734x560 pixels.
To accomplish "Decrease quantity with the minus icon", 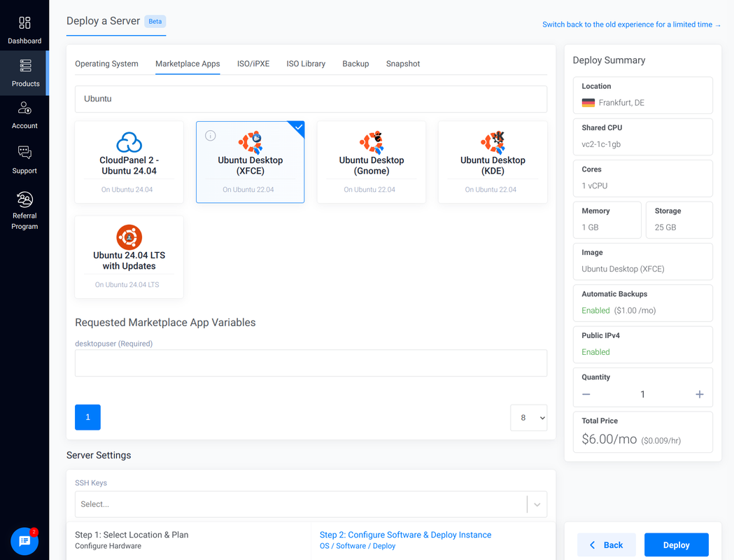I will (x=586, y=394).
